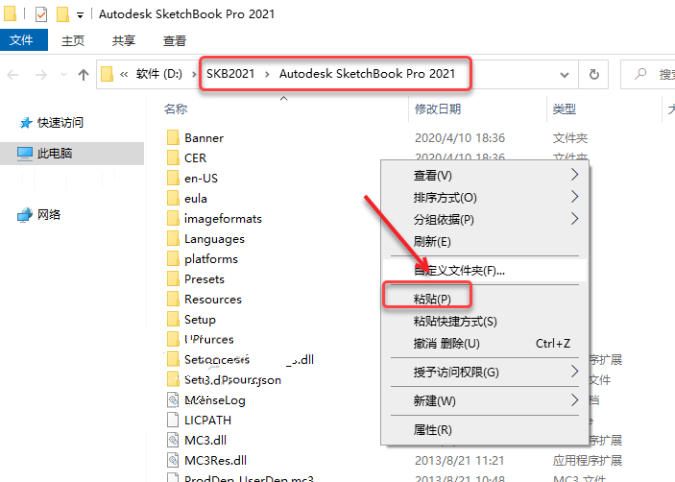Select the platforms folder icon
675x482 pixels.
click(x=173, y=259)
